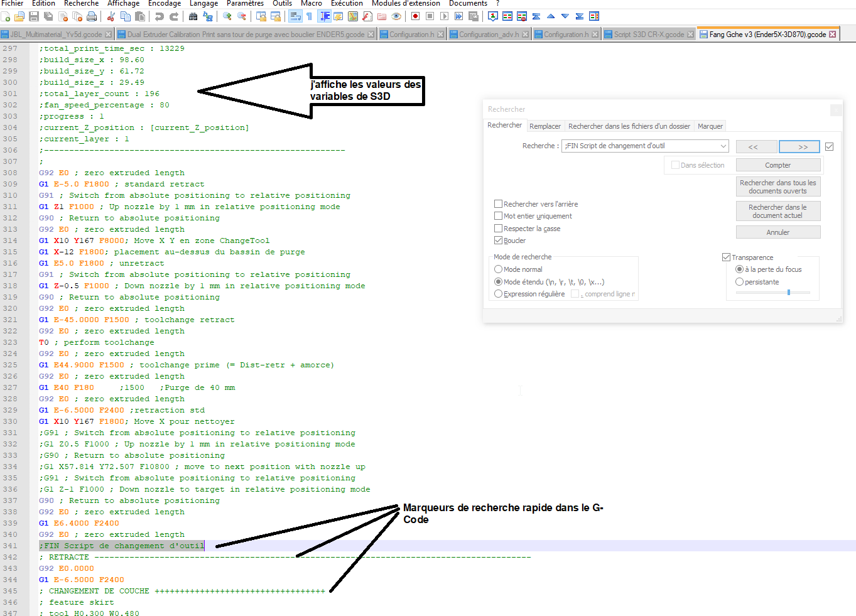The height and width of the screenshot is (616, 856).
Task: Select 'Mode normal' search mode
Action: click(498, 269)
